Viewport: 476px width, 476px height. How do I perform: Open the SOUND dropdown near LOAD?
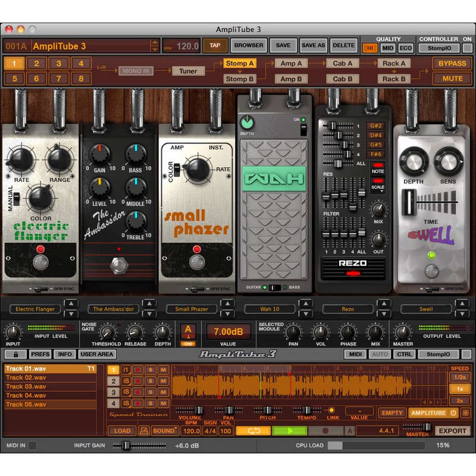[165, 431]
